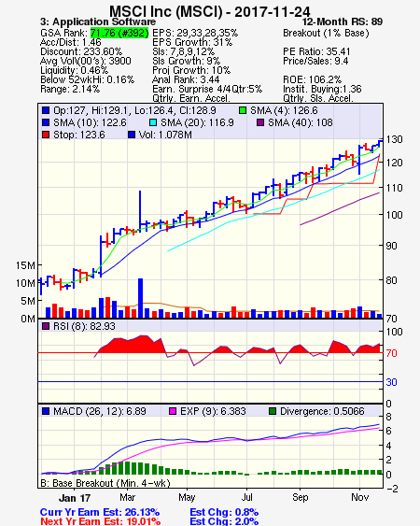Click the 'Anal Rank: 3.44' text
The height and width of the screenshot is (526, 420).
186,79
